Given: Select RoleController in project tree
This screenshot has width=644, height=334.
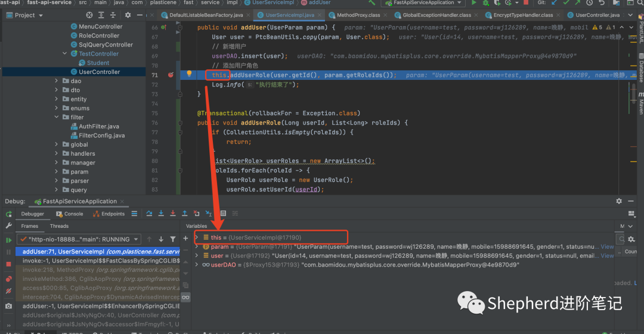Looking at the screenshot, I should point(99,36).
